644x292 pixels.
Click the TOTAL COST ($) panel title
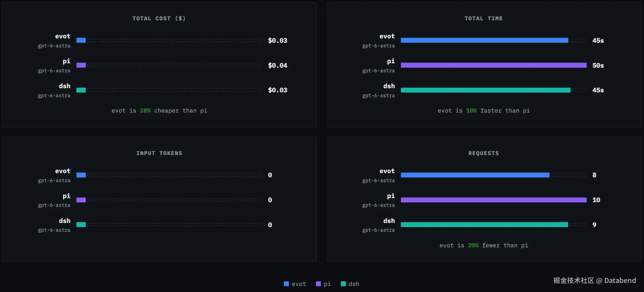tap(159, 18)
